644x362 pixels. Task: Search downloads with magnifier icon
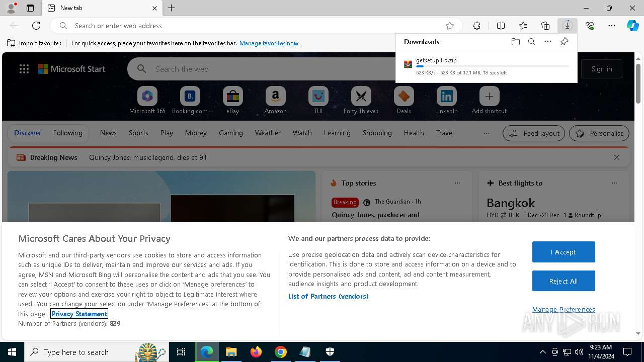pos(531,42)
